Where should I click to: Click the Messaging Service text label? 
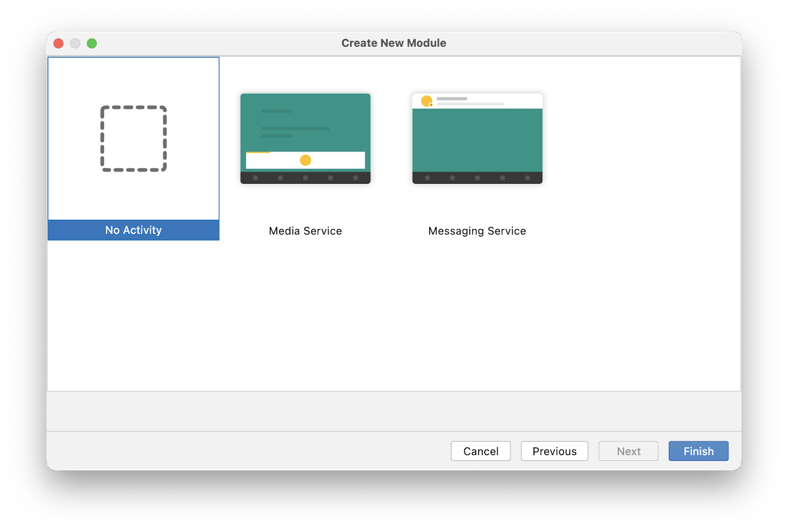point(477,231)
